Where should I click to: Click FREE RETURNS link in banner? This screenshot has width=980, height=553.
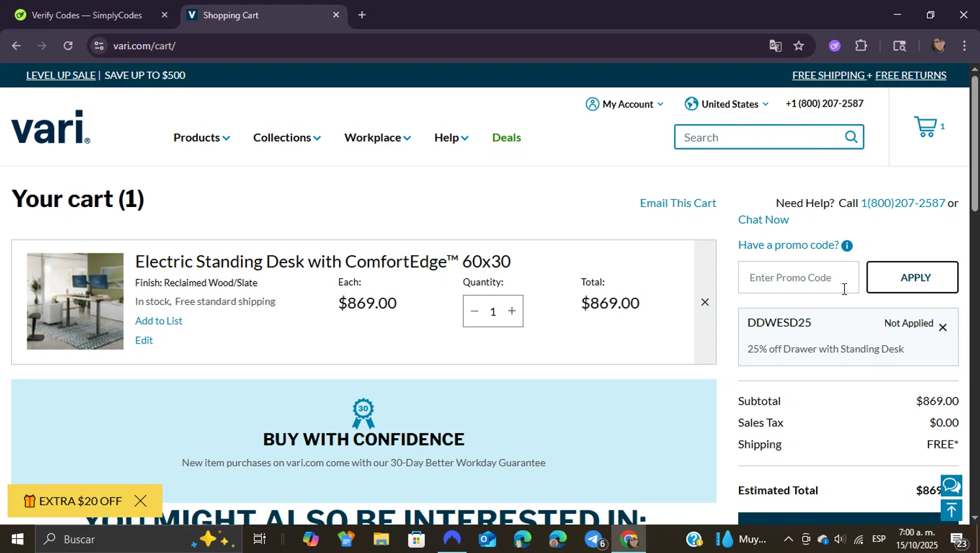911,75
